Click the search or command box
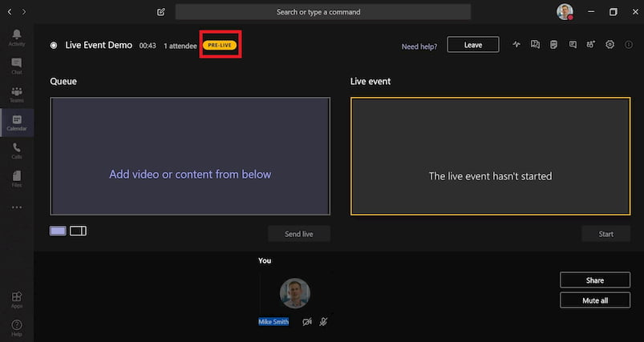This screenshot has width=644, height=342. (323, 12)
